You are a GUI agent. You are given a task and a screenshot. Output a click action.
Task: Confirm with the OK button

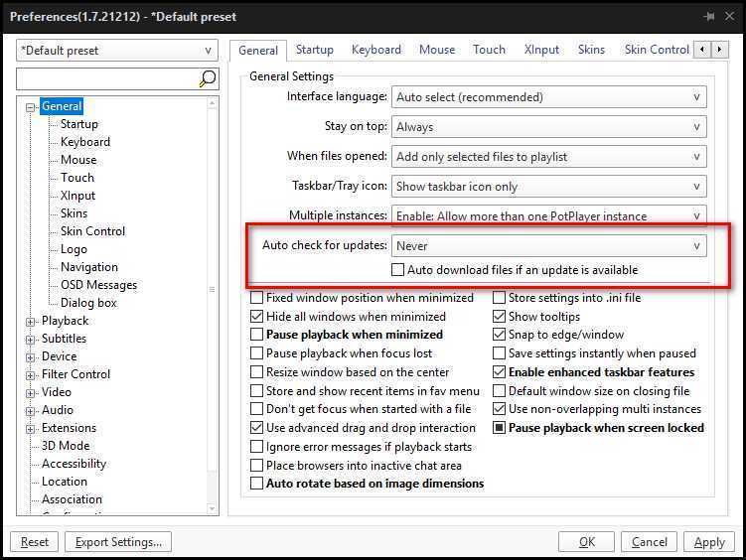coord(587,542)
